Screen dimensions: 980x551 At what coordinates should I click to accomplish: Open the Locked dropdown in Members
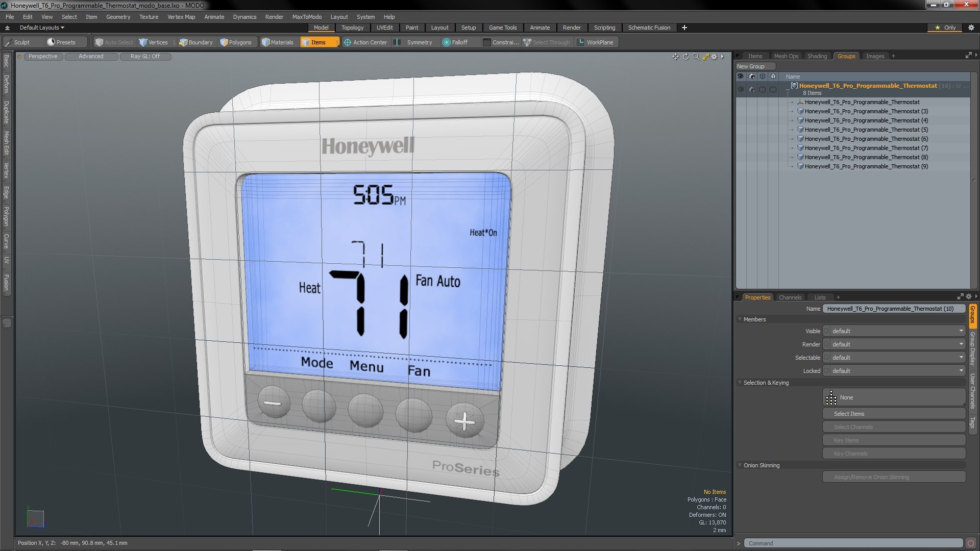[x=894, y=371]
